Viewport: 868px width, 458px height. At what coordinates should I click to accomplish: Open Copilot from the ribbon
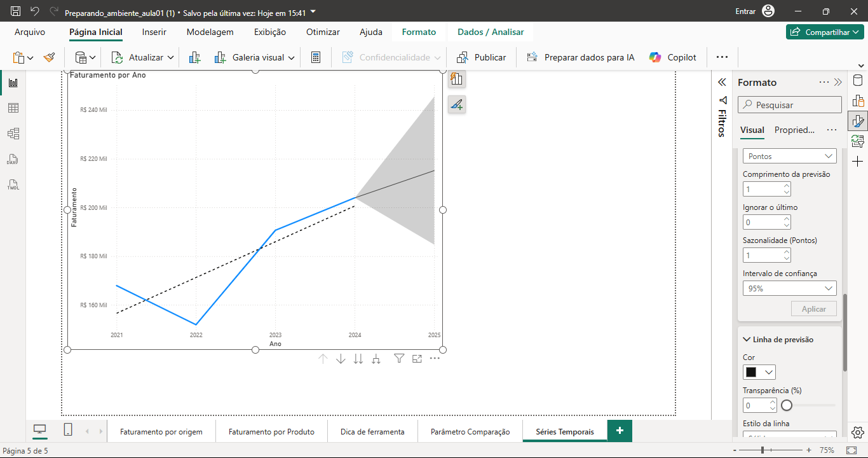tap(673, 57)
